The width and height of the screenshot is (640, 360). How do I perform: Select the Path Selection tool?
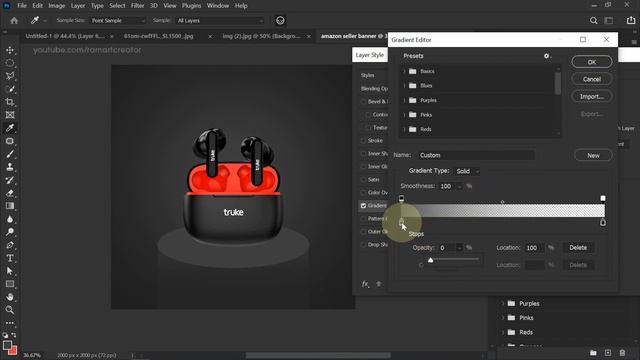10,271
